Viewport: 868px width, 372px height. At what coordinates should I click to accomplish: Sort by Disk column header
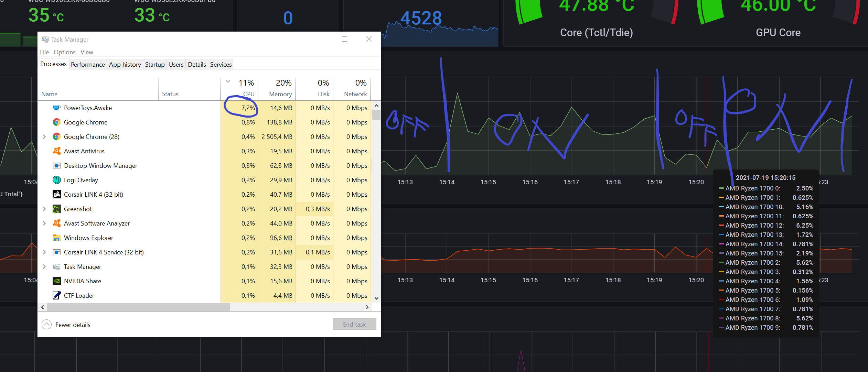pyautogui.click(x=314, y=88)
